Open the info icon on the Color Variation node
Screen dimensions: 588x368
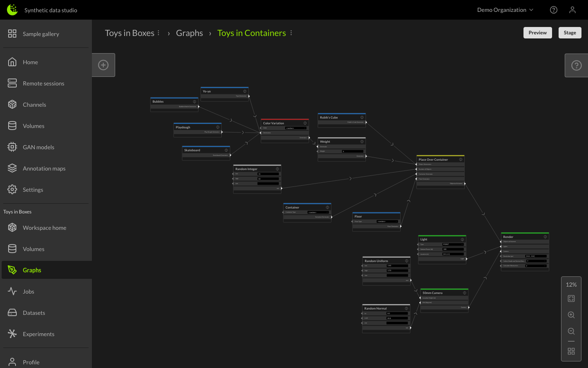pyautogui.click(x=305, y=123)
